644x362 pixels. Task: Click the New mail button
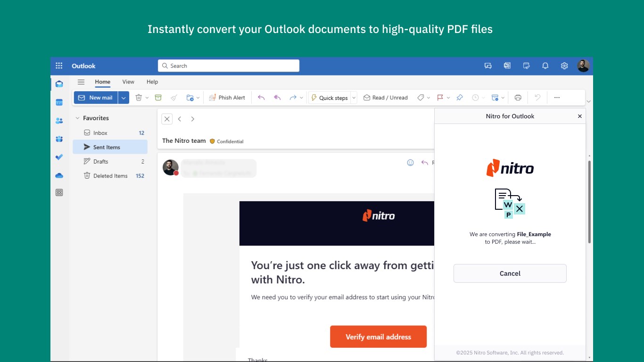click(96, 98)
